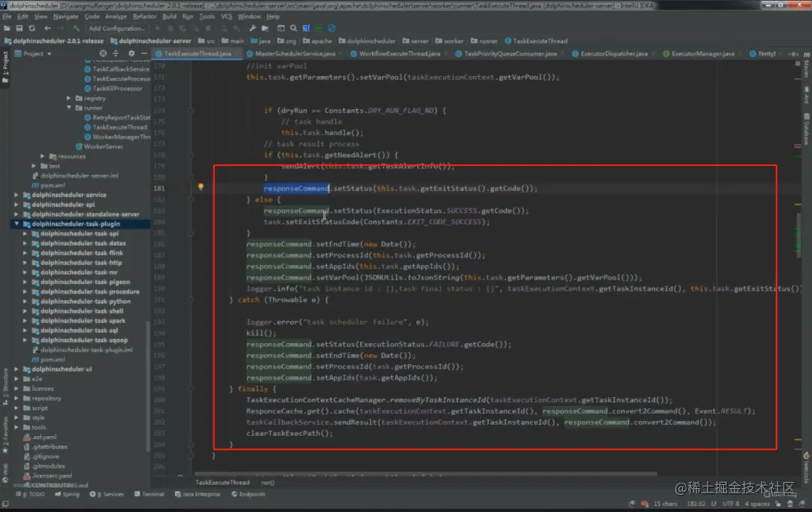Click the Build project hammer icon
Screen dimensions: 812x512
tap(76, 28)
